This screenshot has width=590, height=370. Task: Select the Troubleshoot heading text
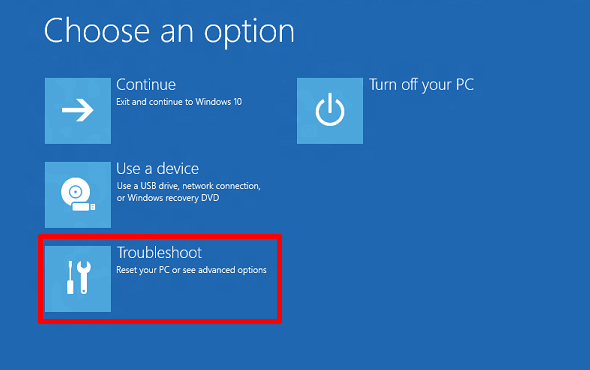[160, 253]
